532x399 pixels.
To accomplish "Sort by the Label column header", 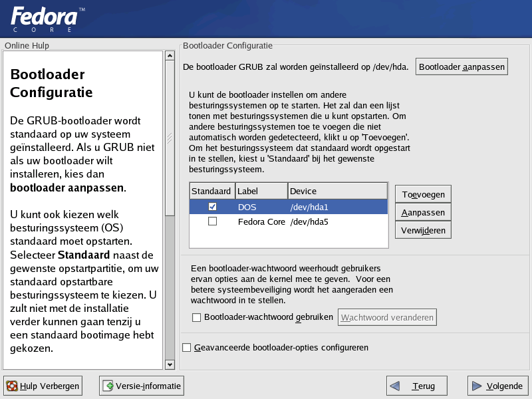I will point(261,191).
